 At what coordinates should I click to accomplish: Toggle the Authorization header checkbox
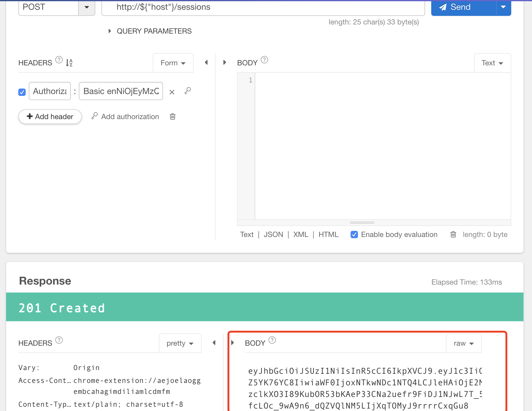coord(22,92)
